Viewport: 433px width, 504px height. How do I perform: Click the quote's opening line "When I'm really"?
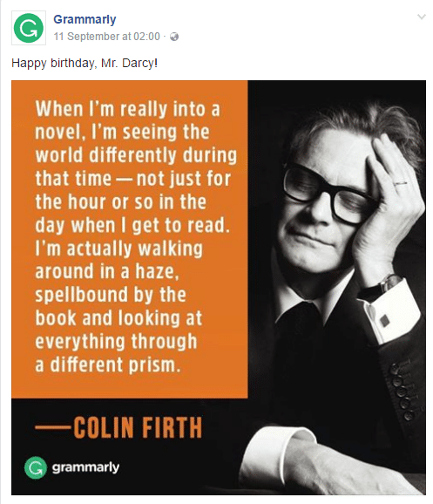101,109
